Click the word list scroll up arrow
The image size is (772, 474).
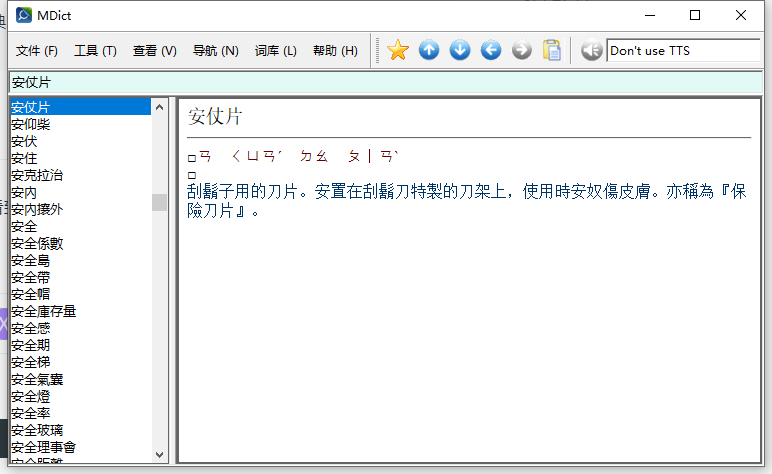(x=159, y=106)
